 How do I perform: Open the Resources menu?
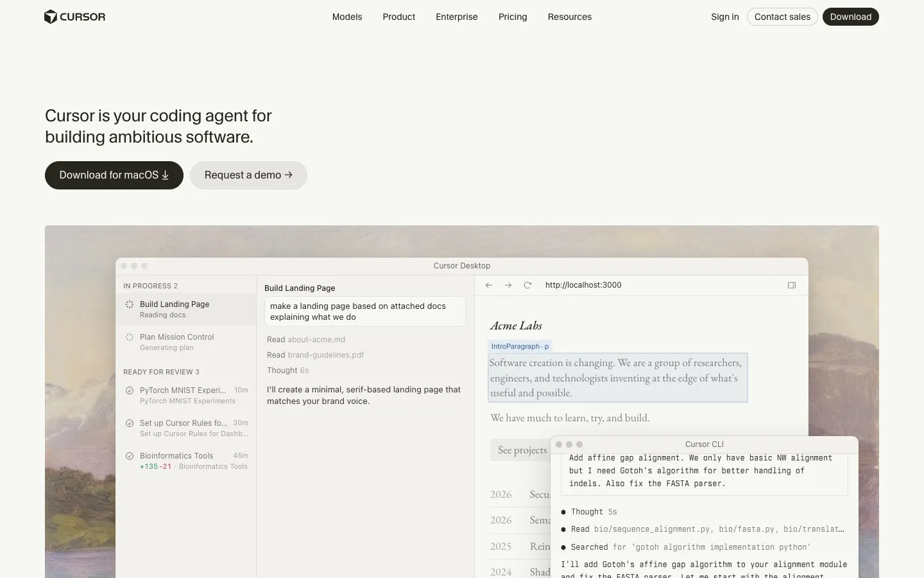(x=570, y=17)
